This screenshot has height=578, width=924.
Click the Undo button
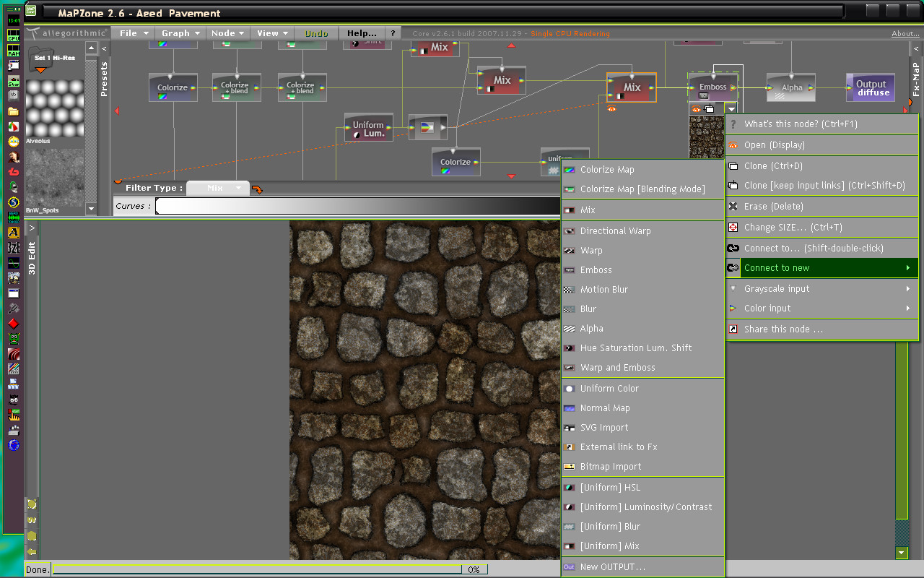coord(316,33)
